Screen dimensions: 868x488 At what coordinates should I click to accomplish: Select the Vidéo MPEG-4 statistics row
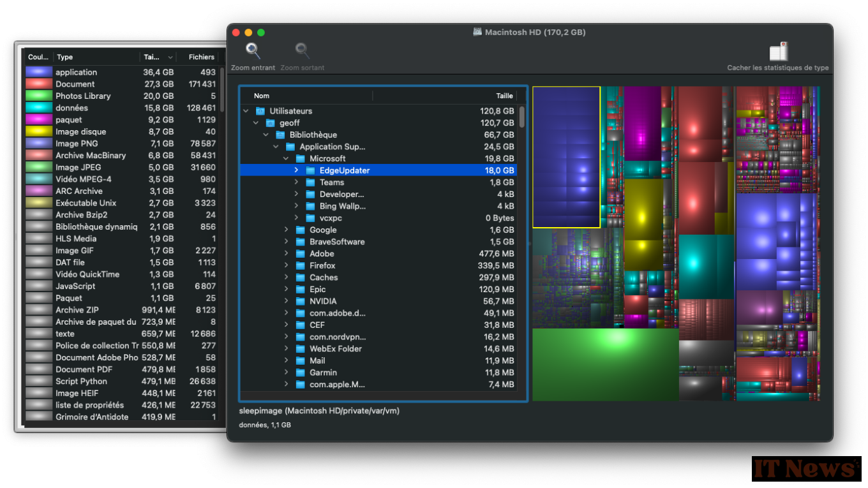point(121,179)
